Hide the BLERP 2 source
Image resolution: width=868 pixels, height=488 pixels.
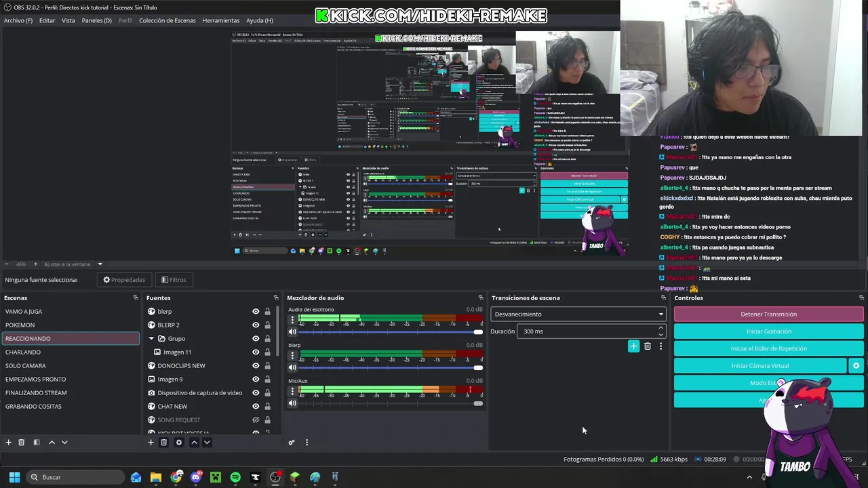(256, 325)
